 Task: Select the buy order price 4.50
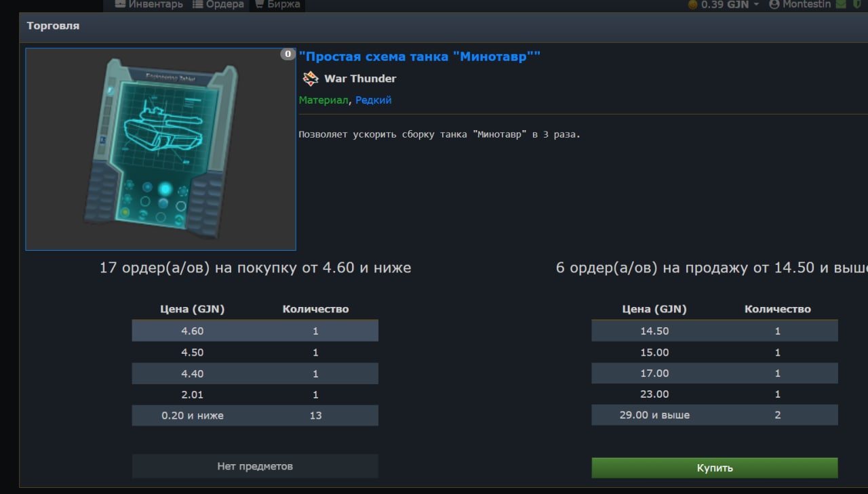coord(193,352)
